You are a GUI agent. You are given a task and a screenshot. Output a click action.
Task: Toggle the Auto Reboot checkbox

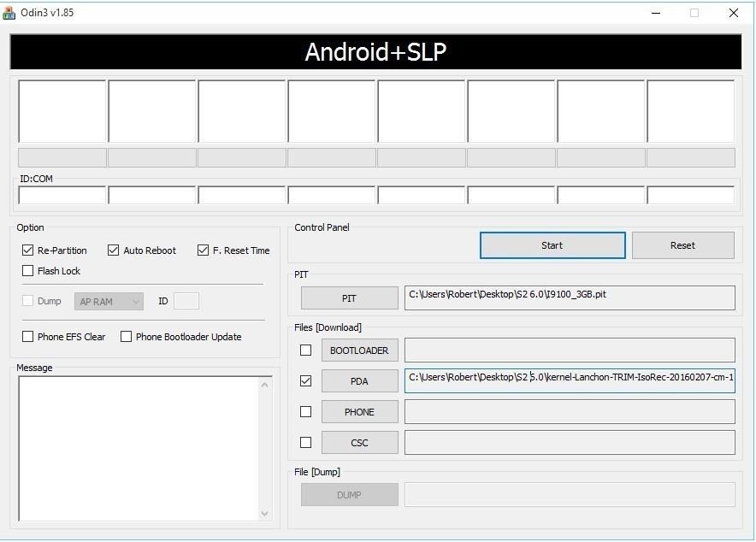113,250
